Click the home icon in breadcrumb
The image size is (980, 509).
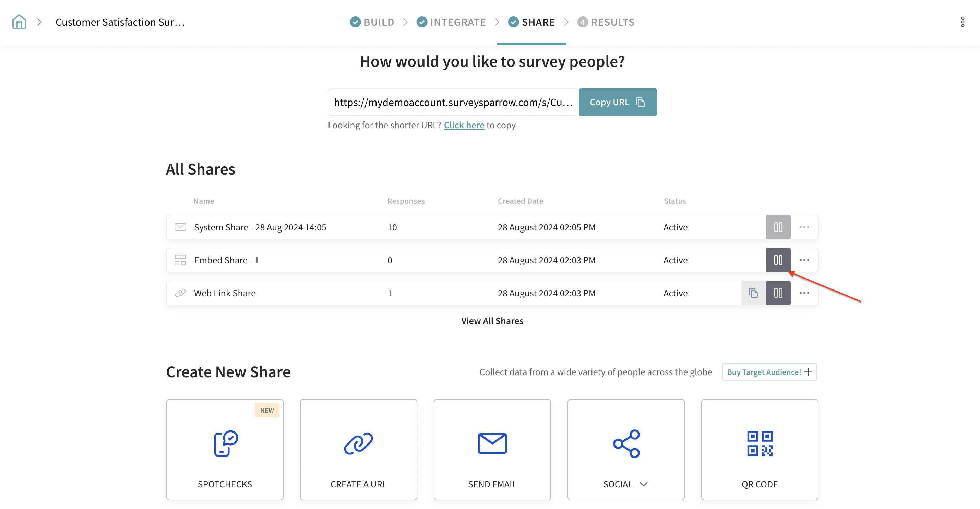[x=19, y=22]
